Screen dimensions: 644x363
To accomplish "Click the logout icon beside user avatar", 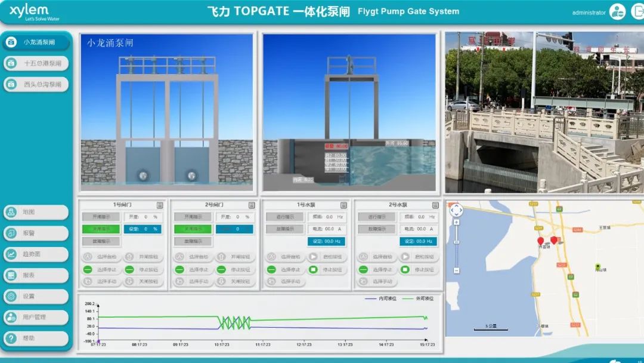I will (638, 11).
